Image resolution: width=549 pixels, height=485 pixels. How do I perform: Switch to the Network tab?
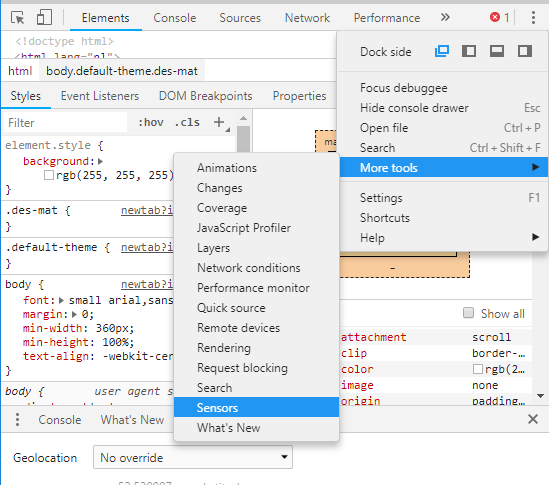pyautogui.click(x=307, y=18)
